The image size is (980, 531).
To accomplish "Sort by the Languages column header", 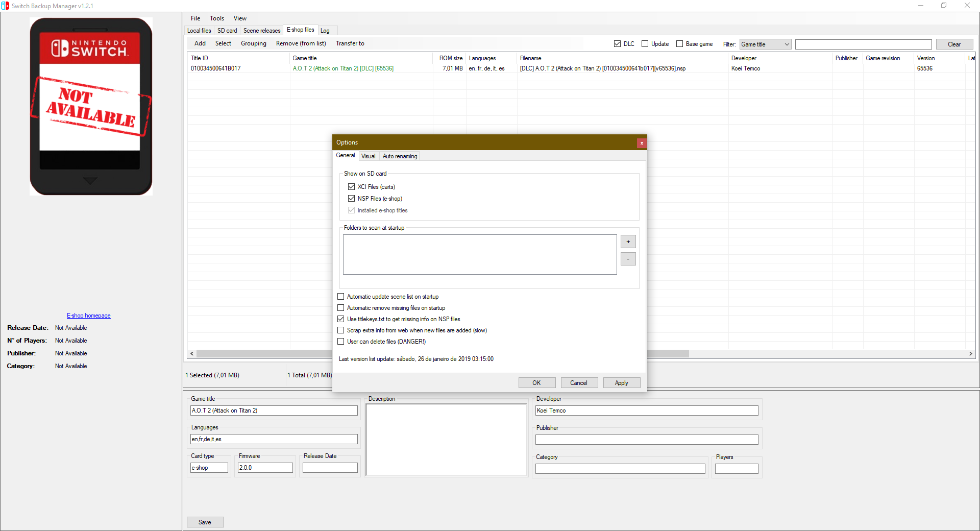I will [x=492, y=58].
